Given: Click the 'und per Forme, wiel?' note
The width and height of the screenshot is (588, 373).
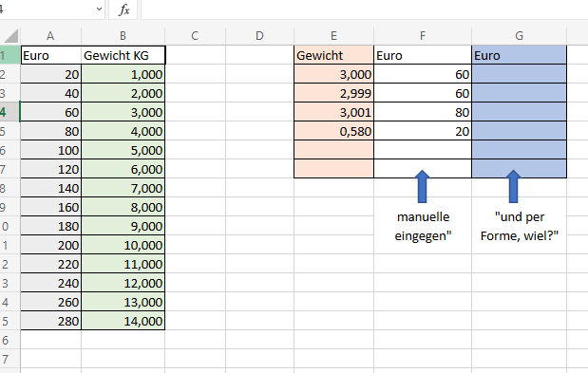Looking at the screenshot, I should tap(520, 226).
